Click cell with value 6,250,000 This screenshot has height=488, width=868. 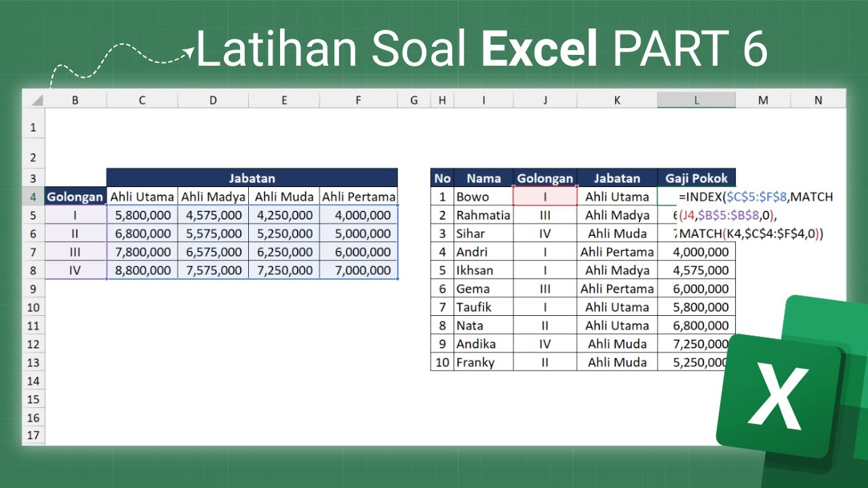coord(284,252)
